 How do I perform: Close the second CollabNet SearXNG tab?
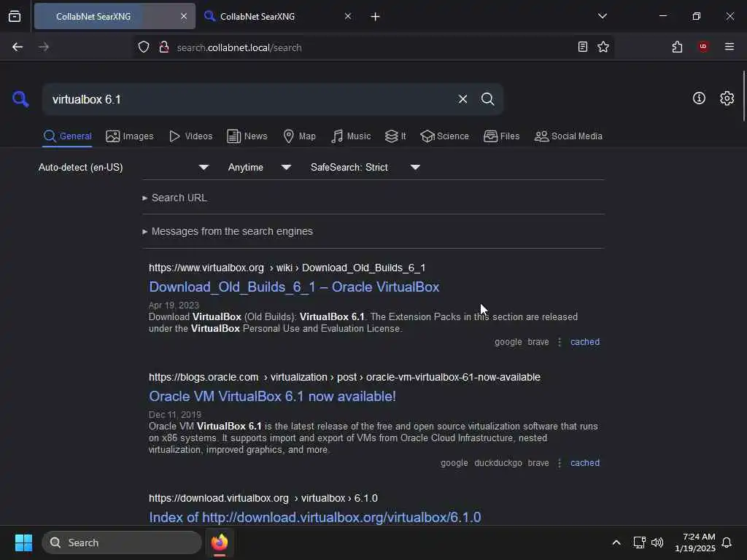(348, 16)
